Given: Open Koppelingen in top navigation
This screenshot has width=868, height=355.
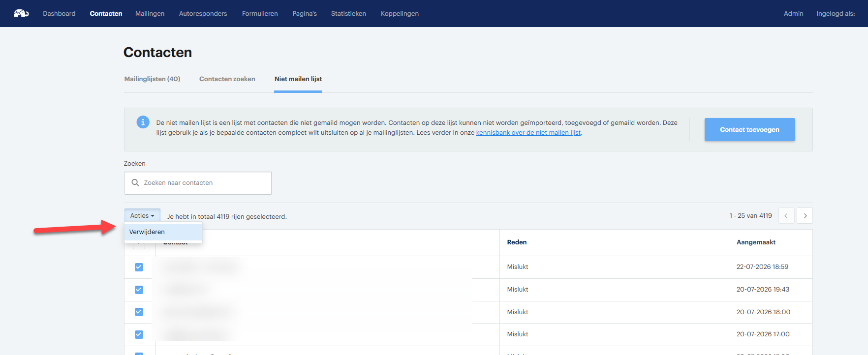Looking at the screenshot, I should 400,13.
